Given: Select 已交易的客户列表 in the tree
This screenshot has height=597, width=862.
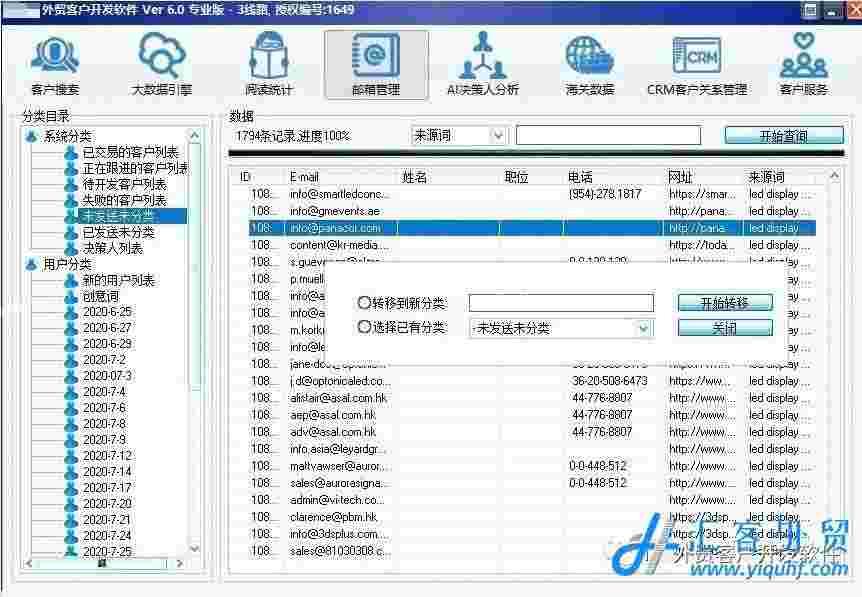Looking at the screenshot, I should pyautogui.click(x=130, y=153).
